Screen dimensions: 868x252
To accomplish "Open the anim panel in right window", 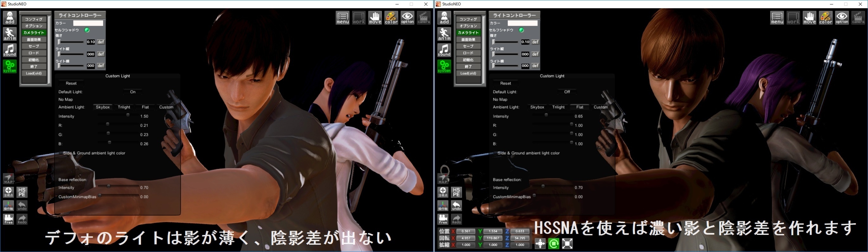I will coord(444,34).
